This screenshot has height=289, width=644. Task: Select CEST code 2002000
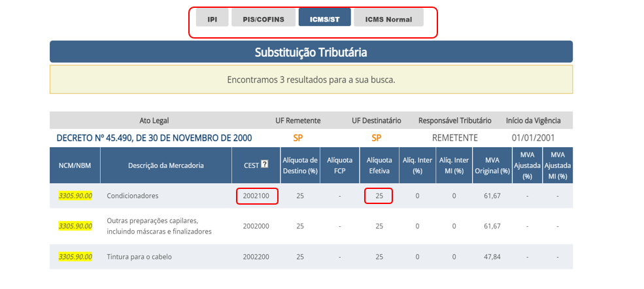point(256,226)
